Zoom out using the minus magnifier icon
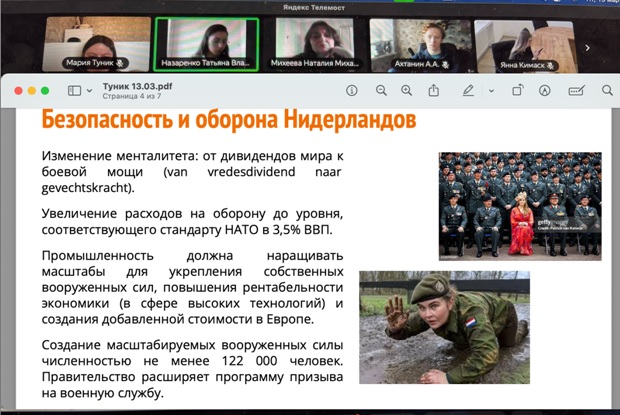This screenshot has width=620, height=415. coord(380,91)
